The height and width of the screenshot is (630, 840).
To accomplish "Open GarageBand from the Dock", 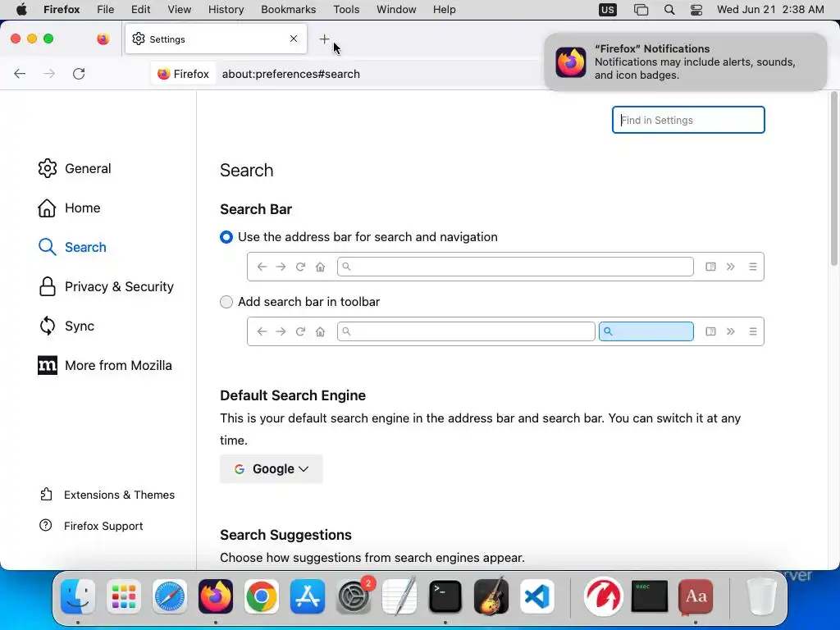I will coord(491,596).
